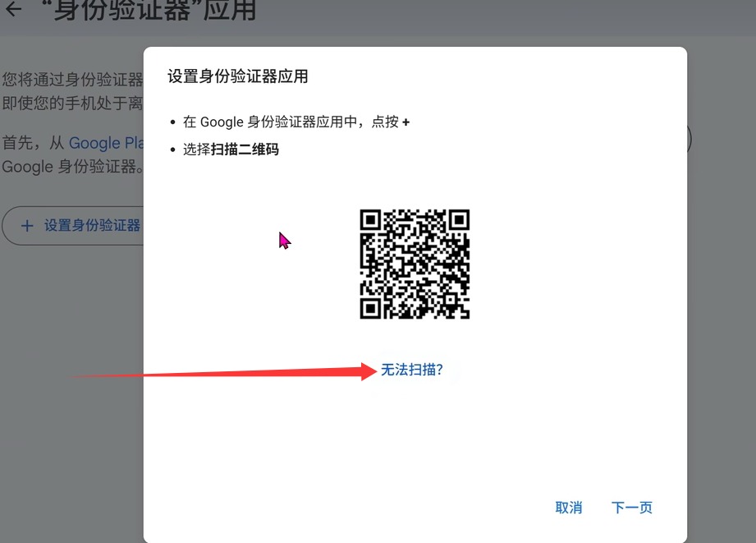Click the bold + symbol in first instruction
The image size is (756, 543).
pyautogui.click(x=405, y=122)
